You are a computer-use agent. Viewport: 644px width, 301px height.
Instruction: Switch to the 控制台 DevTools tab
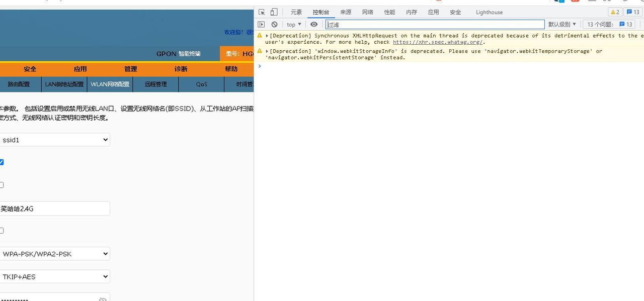tap(320, 12)
